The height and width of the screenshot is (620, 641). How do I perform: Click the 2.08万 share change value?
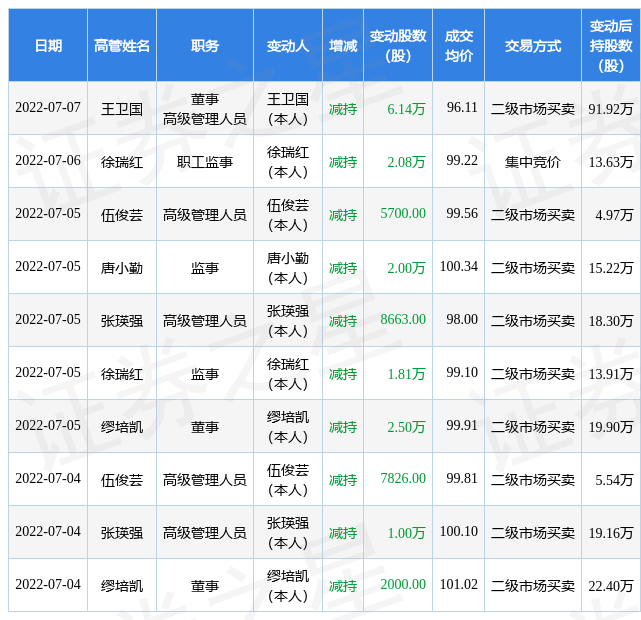[406, 162]
